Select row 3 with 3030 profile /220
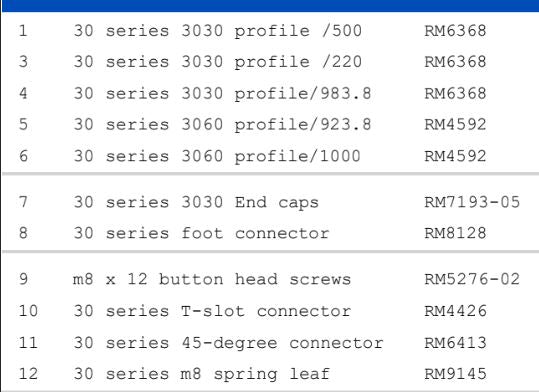 pos(271,62)
